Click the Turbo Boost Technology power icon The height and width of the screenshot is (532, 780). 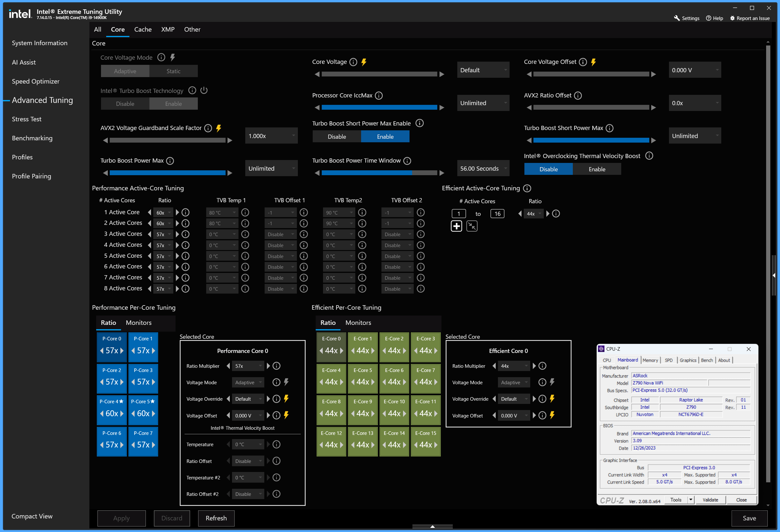(x=204, y=91)
